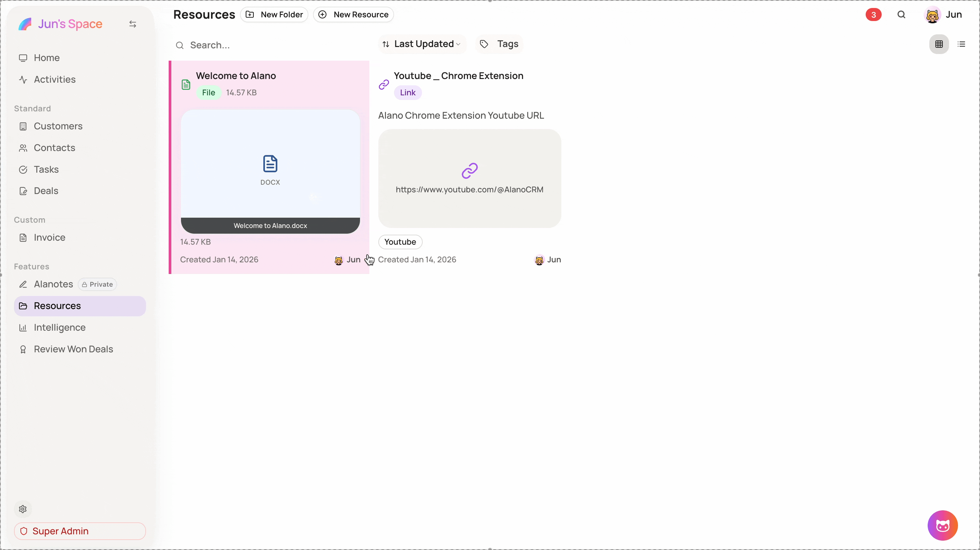This screenshot has height=550, width=980.
Task: Switch to list view
Action: click(x=961, y=44)
